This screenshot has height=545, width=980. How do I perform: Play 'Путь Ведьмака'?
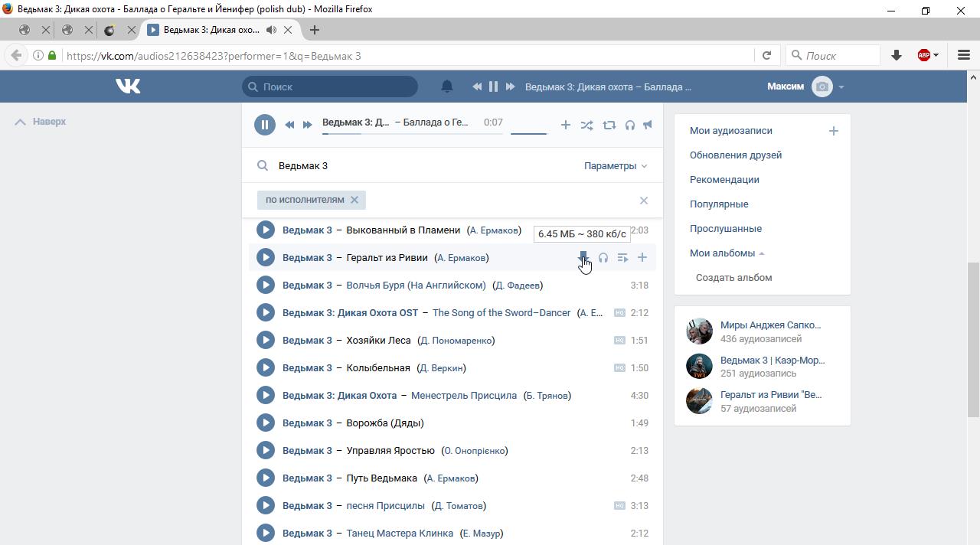266,478
